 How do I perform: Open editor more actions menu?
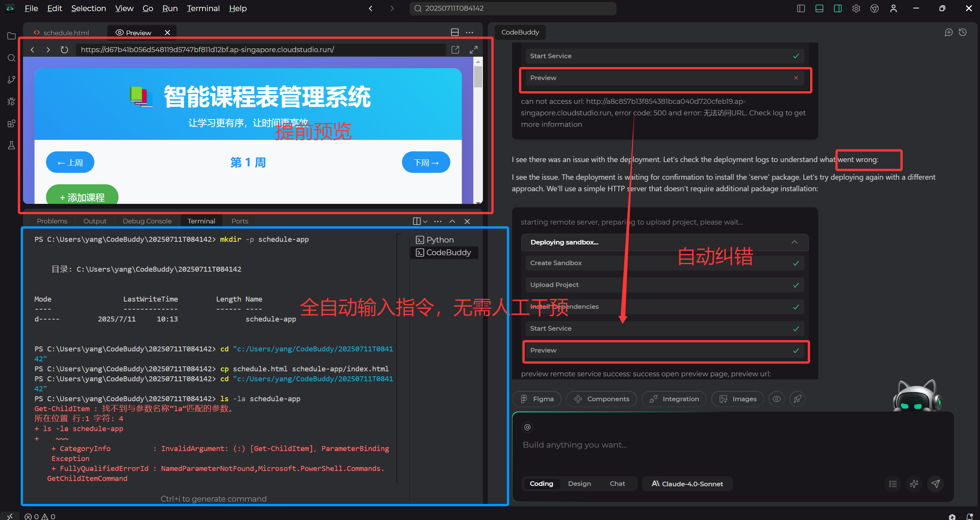469,33
